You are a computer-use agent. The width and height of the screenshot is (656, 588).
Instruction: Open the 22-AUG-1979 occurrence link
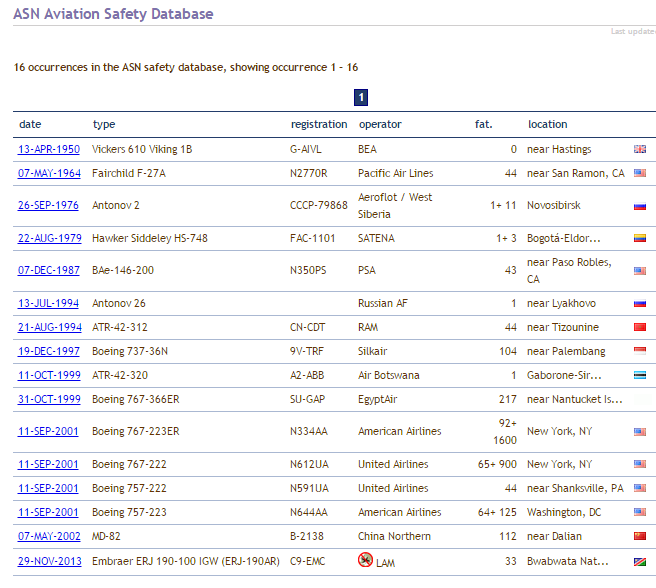click(49, 238)
